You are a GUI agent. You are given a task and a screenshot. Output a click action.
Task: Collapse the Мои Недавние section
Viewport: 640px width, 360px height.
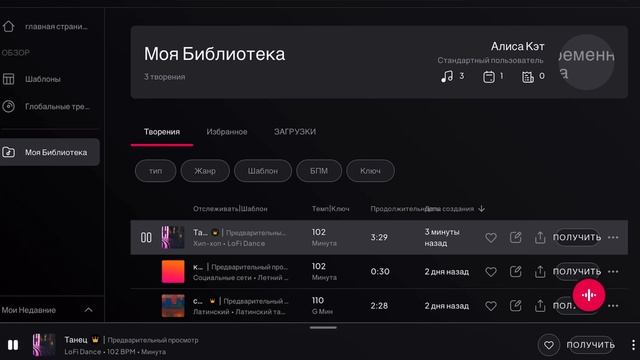pos(88,310)
